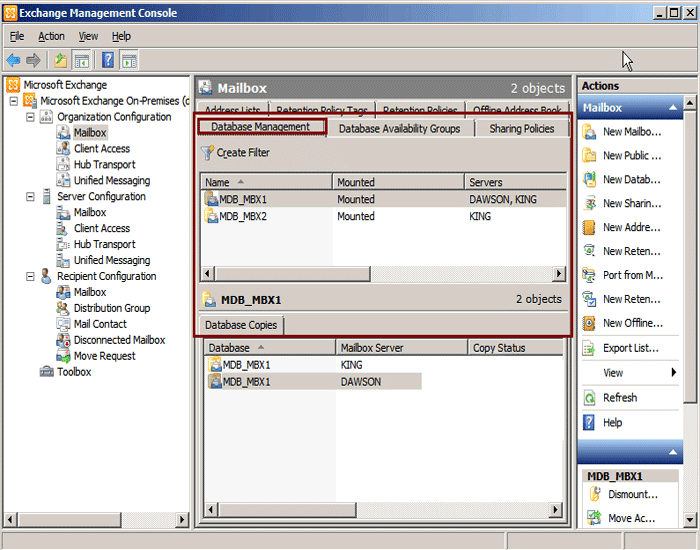Select Hub Transport under Organization Configuration
The height and width of the screenshot is (550, 700).
coord(104,165)
